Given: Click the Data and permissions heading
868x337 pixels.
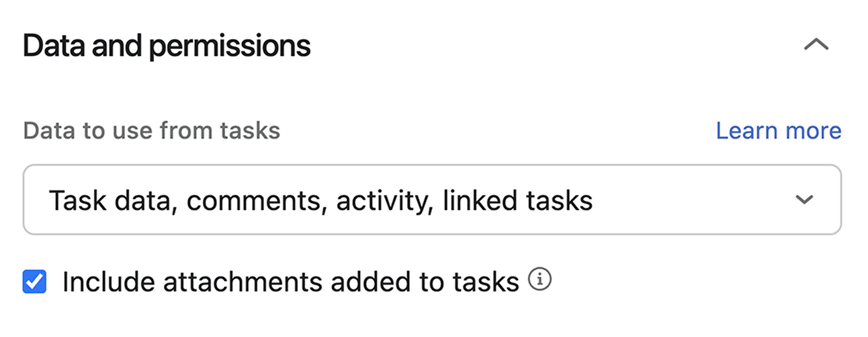Looking at the screenshot, I should pyautogui.click(x=167, y=46).
